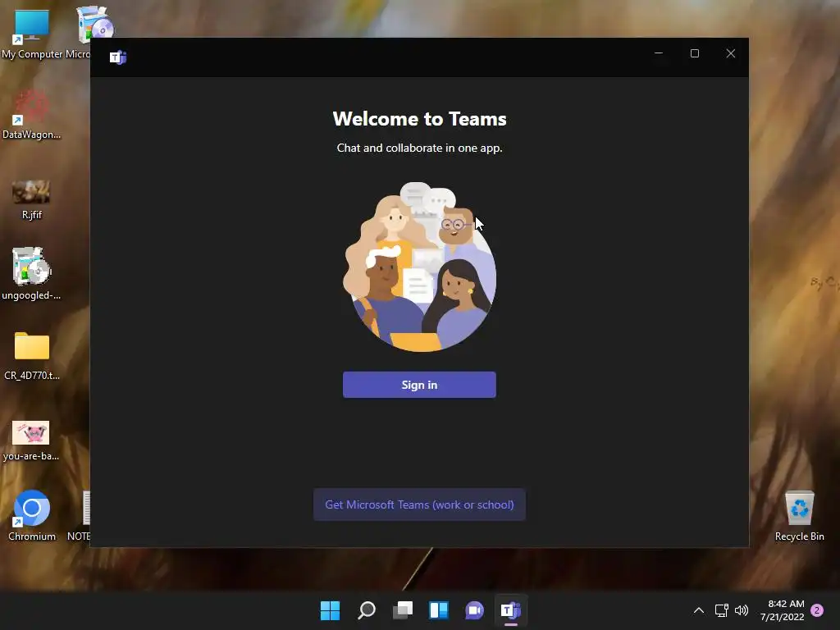The height and width of the screenshot is (630, 840).
Task: Select the NOTE file desktop icon
Action: (80, 515)
